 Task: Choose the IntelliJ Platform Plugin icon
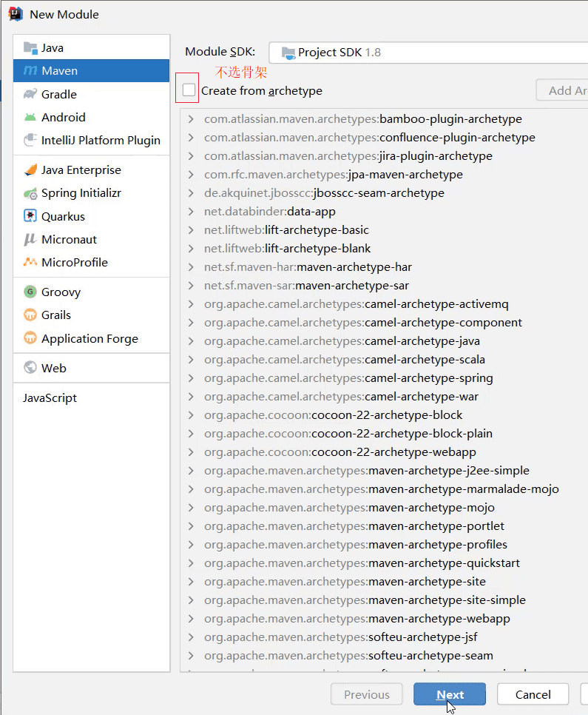click(x=30, y=140)
